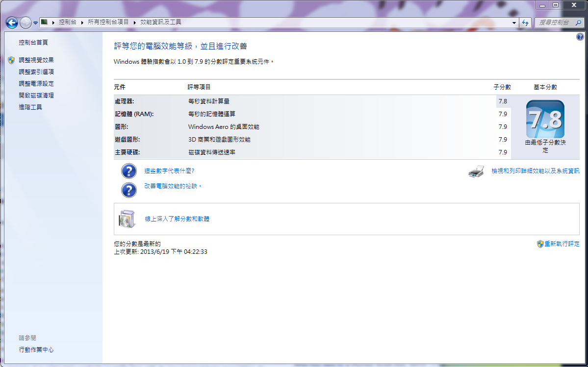Click the printer icon

pos(476,171)
